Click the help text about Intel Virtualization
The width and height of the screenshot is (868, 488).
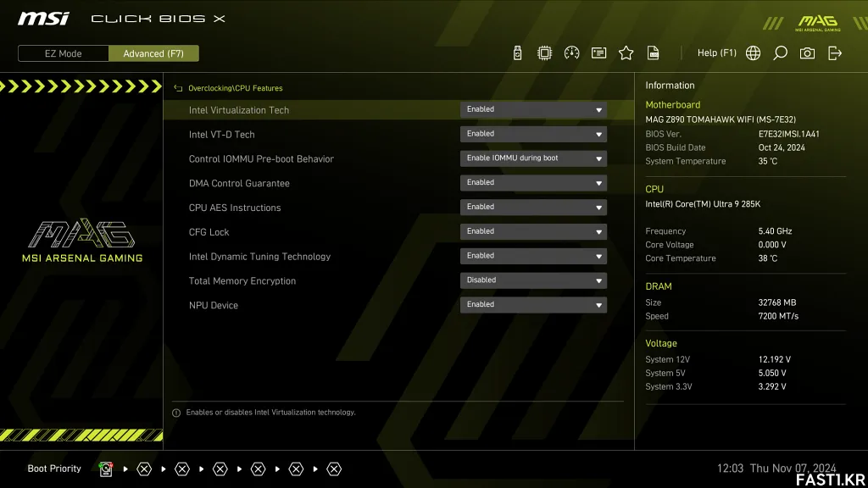tap(270, 413)
